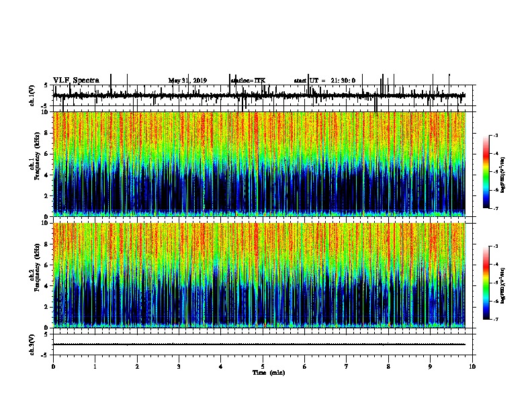
Task: Click inside the ch.2 spectrogram panel
Action: (x=259, y=275)
